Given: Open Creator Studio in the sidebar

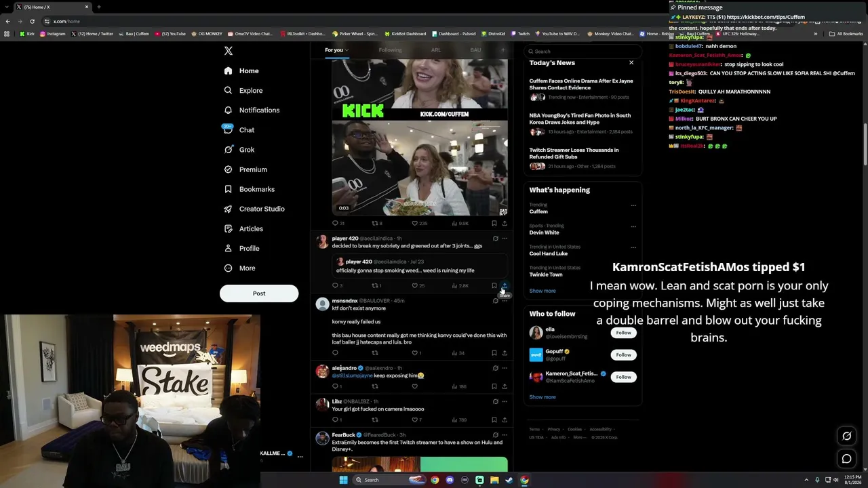Looking at the screenshot, I should [x=254, y=209].
